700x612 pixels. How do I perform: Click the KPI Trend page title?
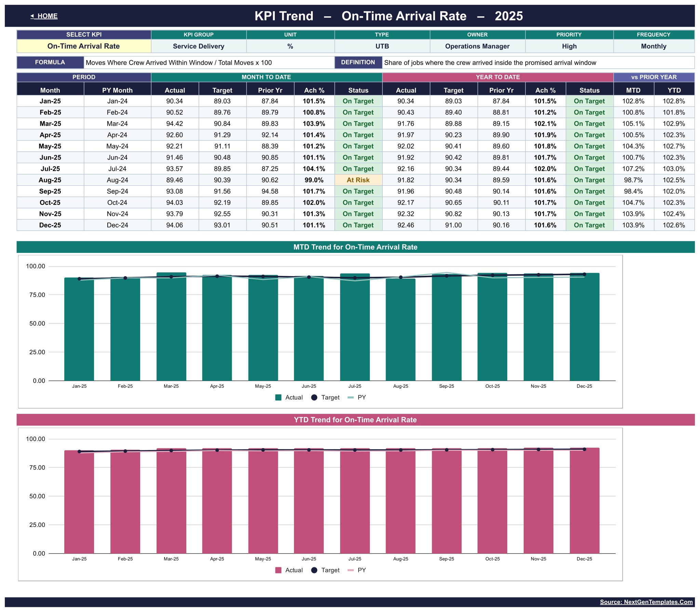[x=389, y=16]
